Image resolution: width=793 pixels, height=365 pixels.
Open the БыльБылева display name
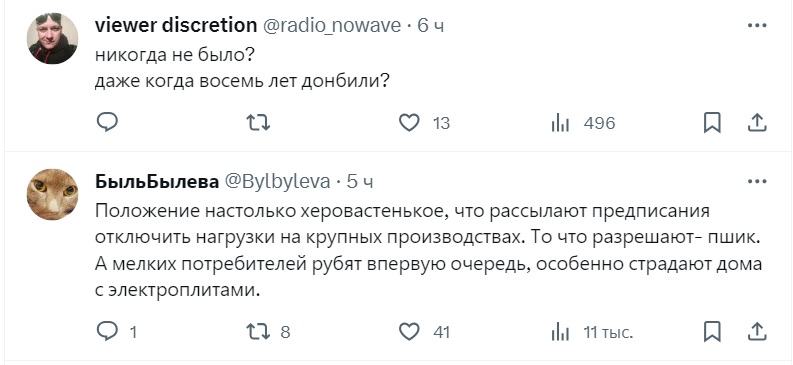[x=157, y=181]
